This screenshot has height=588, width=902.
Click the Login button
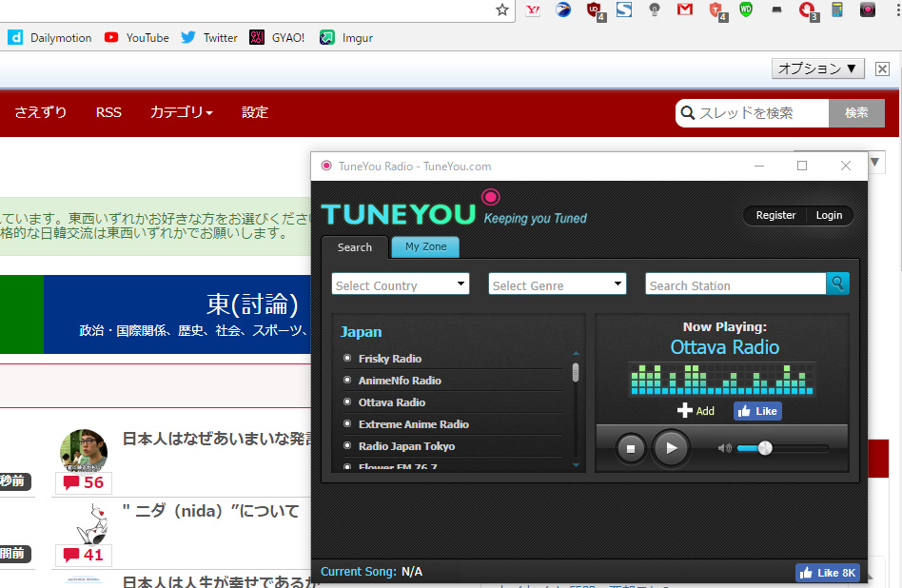click(829, 215)
